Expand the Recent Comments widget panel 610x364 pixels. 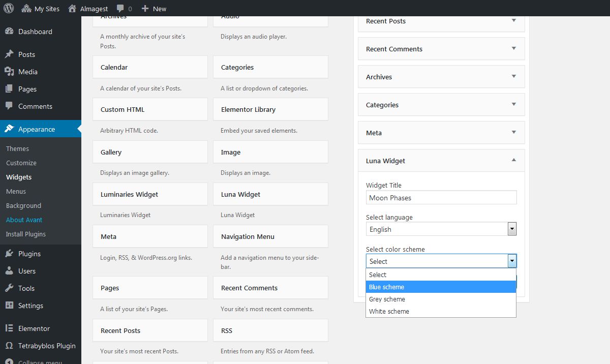click(x=513, y=49)
